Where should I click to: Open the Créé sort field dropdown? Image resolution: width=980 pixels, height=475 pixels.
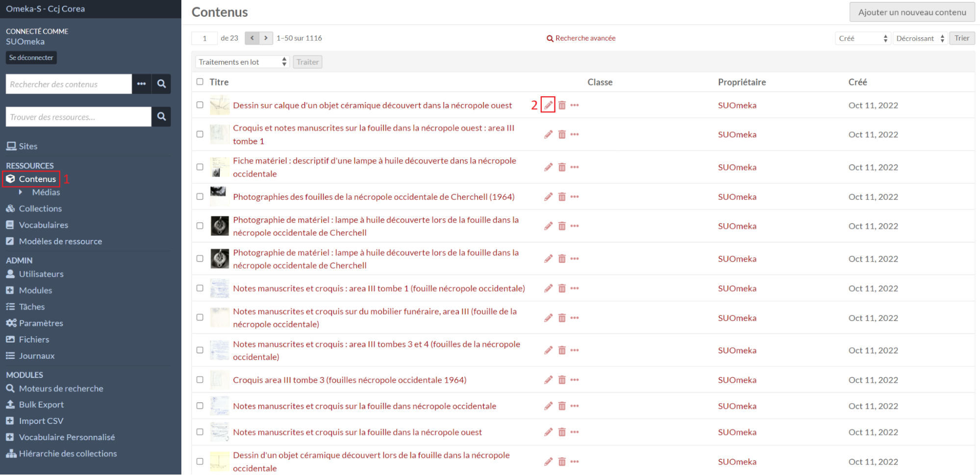[862, 38]
